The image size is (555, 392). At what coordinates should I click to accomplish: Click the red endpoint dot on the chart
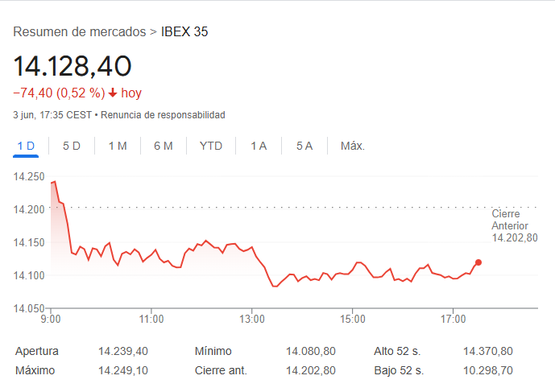(x=478, y=262)
